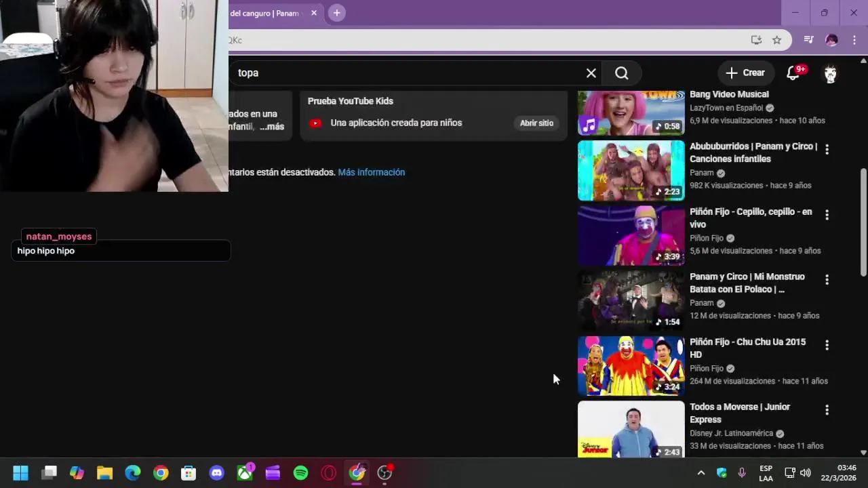
Task: Show hidden system tray icons chevron
Action: (x=701, y=473)
